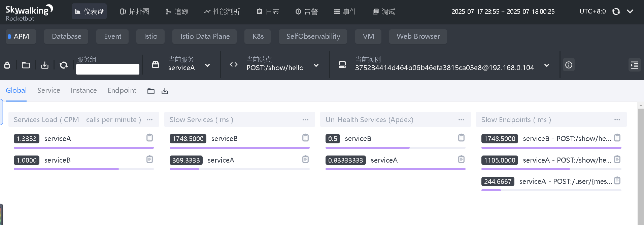644x225 pixels.
Task: Go to the 追踪 trace page
Action: pos(177,11)
